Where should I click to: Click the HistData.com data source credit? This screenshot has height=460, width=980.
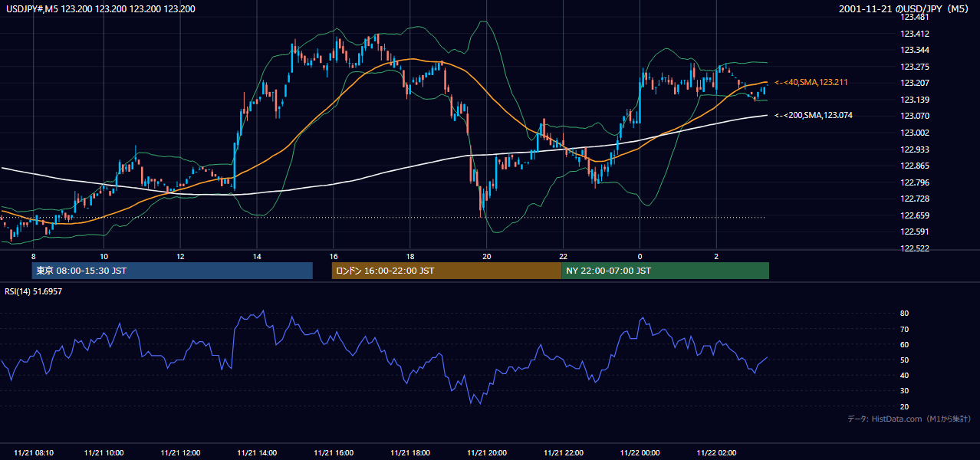click(909, 419)
